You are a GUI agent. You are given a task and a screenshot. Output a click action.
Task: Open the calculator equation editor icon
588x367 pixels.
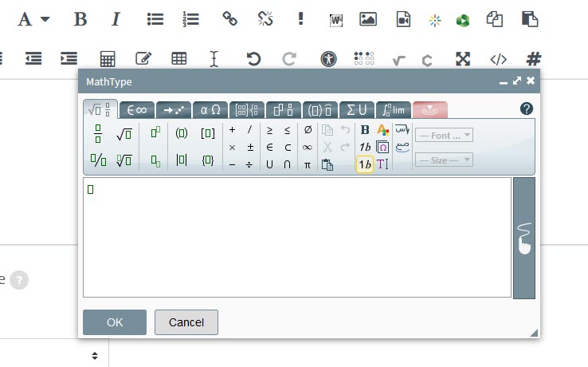point(108,59)
